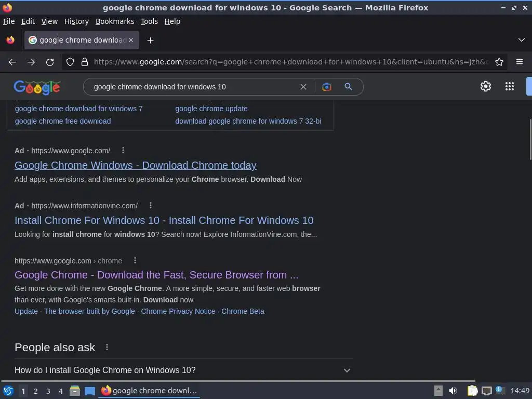Open the Chrome Beta sitelink
Viewport: 532px width, 399px height.
pos(243,311)
